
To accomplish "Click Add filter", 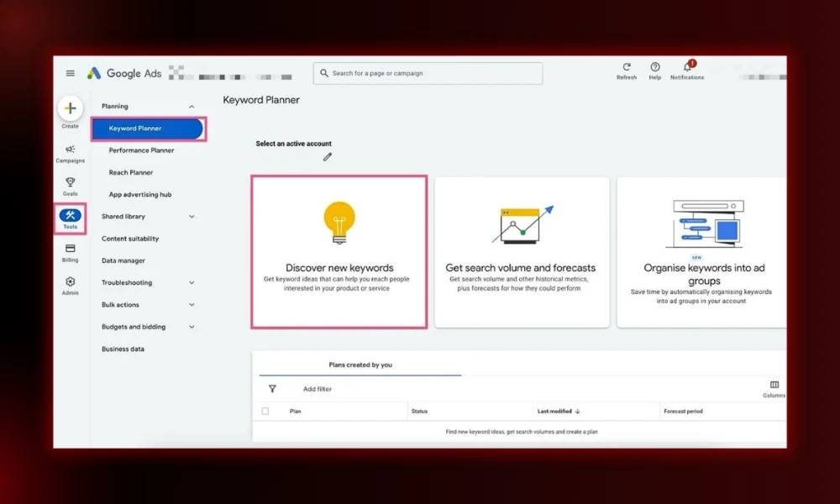I will (x=318, y=390).
